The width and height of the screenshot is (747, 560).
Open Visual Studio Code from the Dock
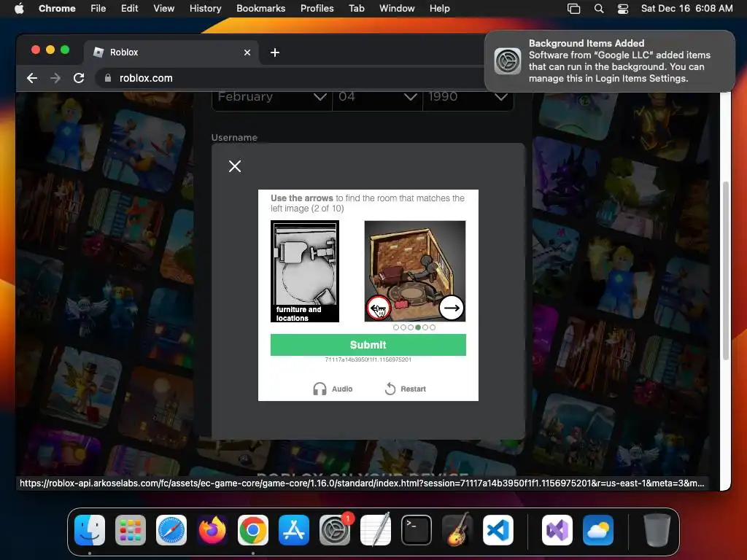(498, 530)
